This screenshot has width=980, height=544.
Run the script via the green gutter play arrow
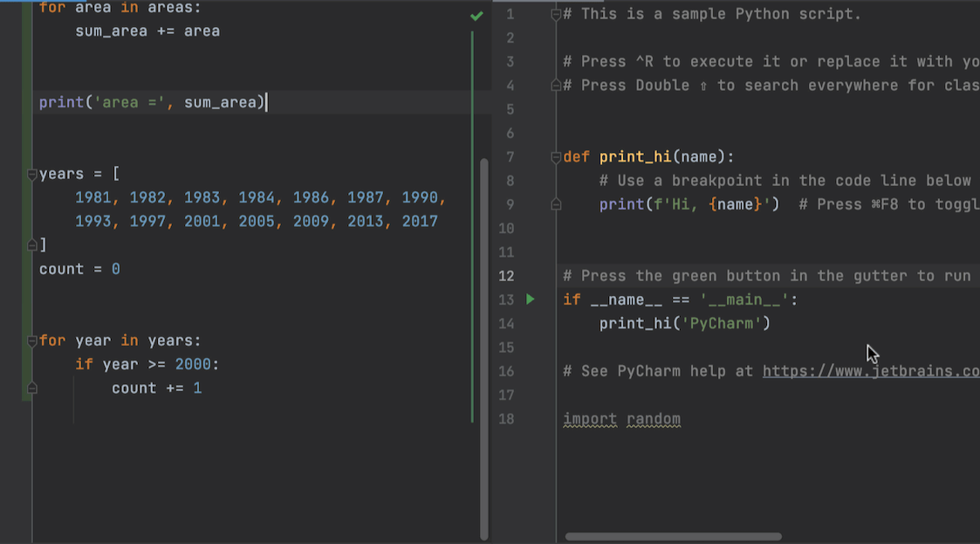(531, 300)
